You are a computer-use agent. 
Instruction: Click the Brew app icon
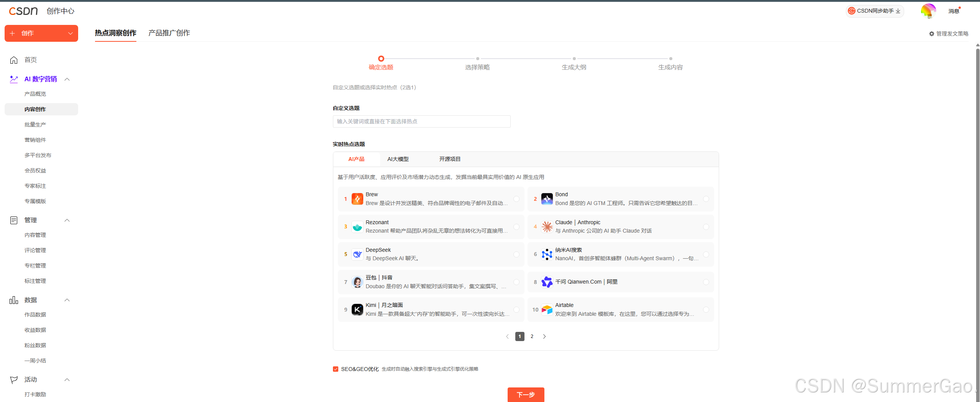coord(357,199)
